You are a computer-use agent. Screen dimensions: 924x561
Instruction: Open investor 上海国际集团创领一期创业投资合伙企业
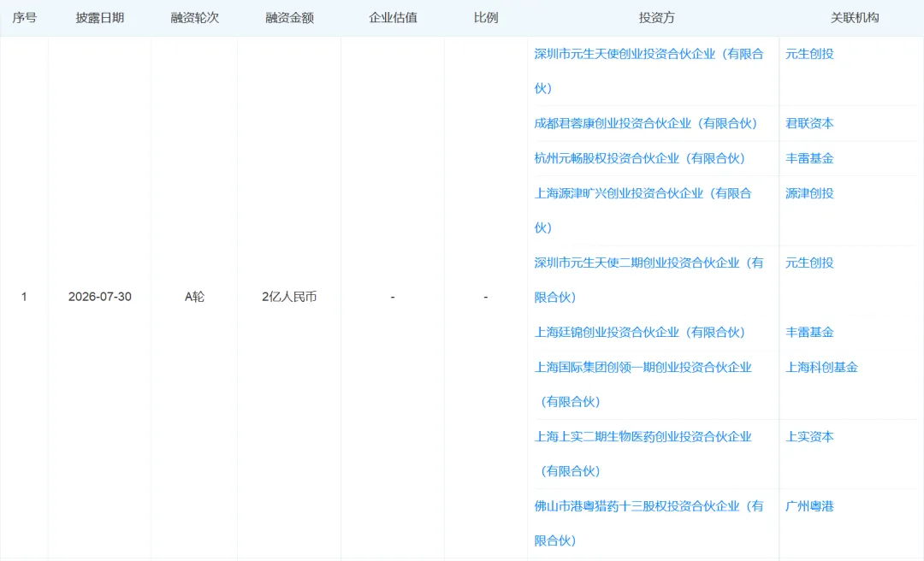tap(643, 384)
